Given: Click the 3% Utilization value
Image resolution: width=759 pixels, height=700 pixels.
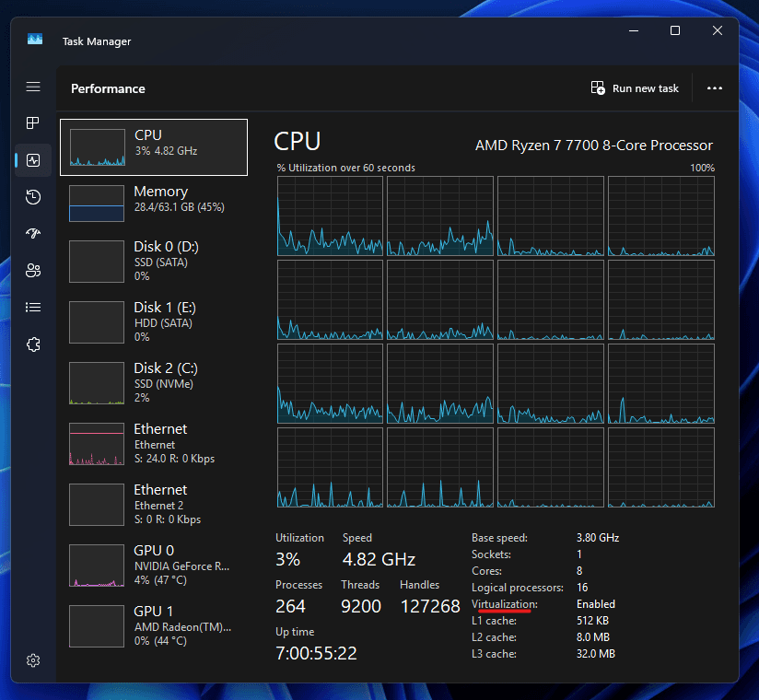Looking at the screenshot, I should [288, 560].
